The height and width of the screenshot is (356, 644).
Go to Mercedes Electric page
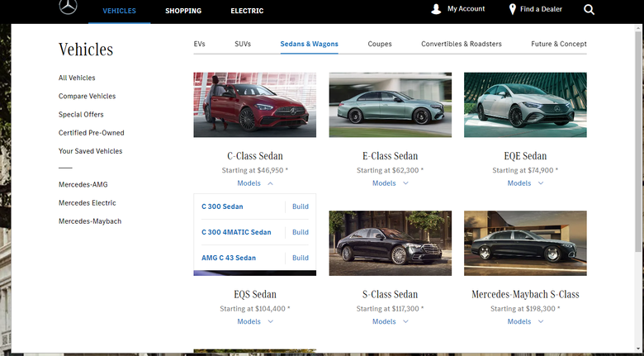coord(87,202)
